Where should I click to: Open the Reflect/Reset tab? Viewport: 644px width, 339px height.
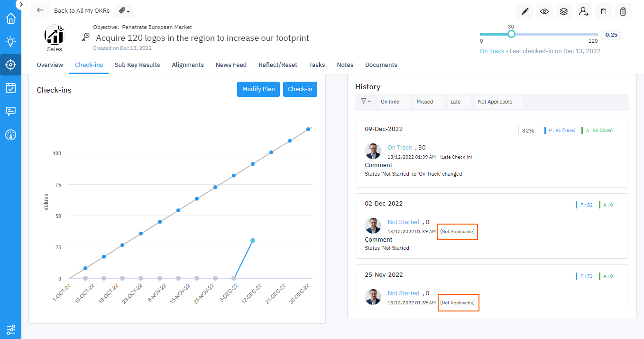click(277, 65)
